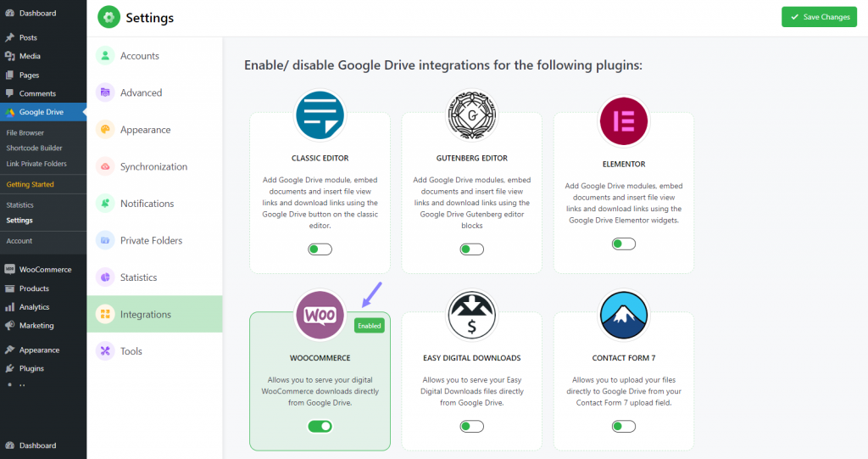The height and width of the screenshot is (459, 868).
Task: Click the WOOCOMMERCE card title
Action: coord(320,358)
